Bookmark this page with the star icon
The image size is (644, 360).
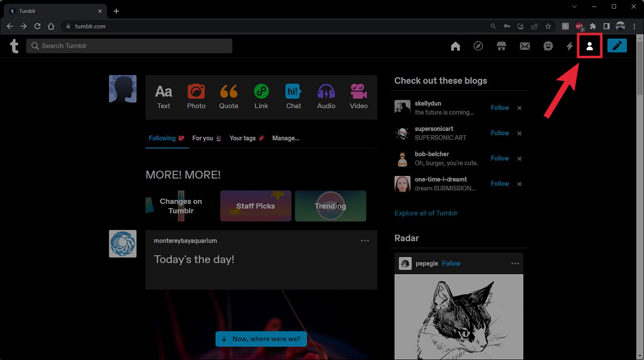(548, 26)
